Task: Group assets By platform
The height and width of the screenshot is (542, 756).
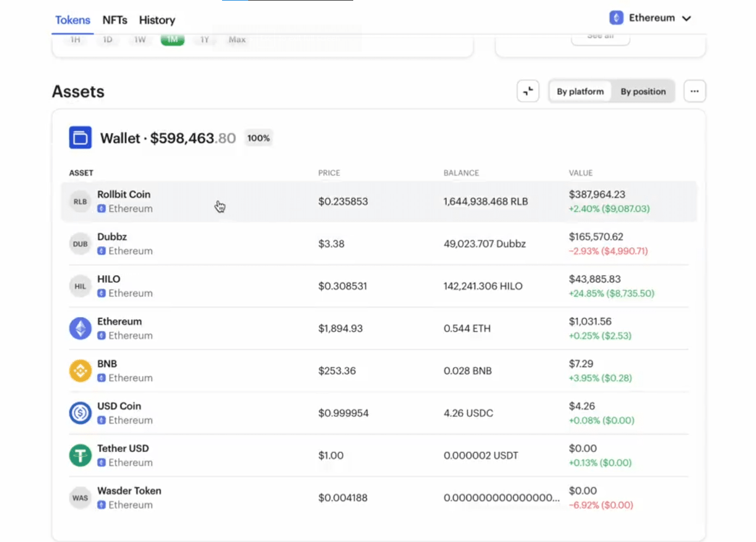Action: click(580, 92)
